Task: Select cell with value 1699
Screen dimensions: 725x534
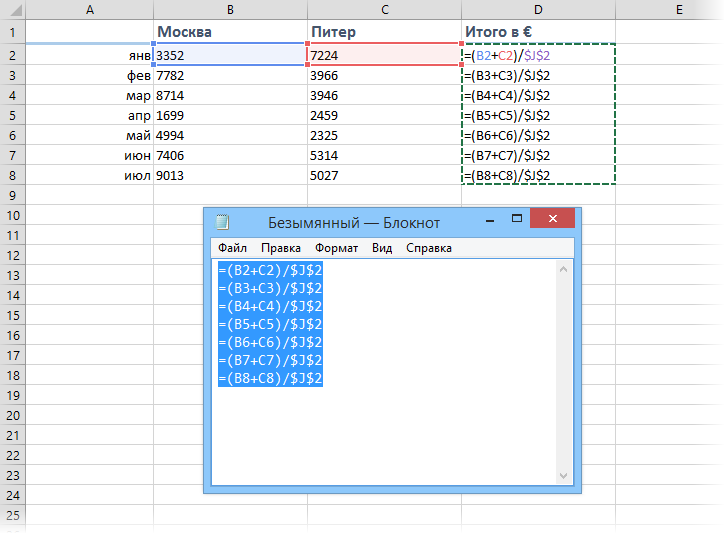Action: [x=230, y=115]
